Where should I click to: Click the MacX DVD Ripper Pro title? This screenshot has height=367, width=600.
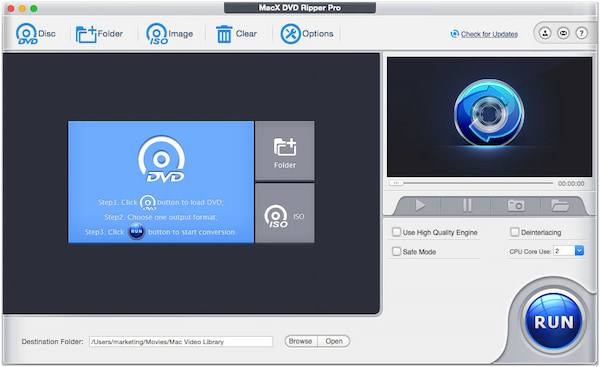tap(300, 8)
